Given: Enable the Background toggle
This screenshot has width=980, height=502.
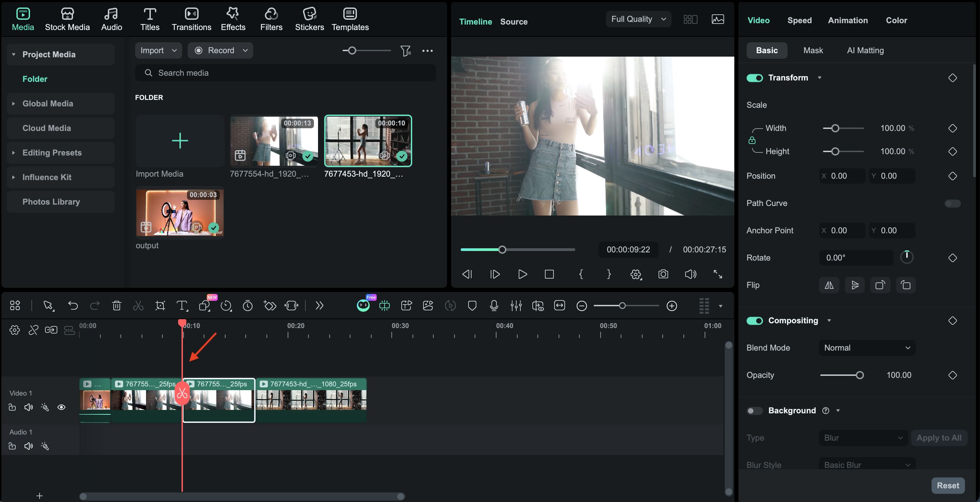Looking at the screenshot, I should tap(754, 411).
